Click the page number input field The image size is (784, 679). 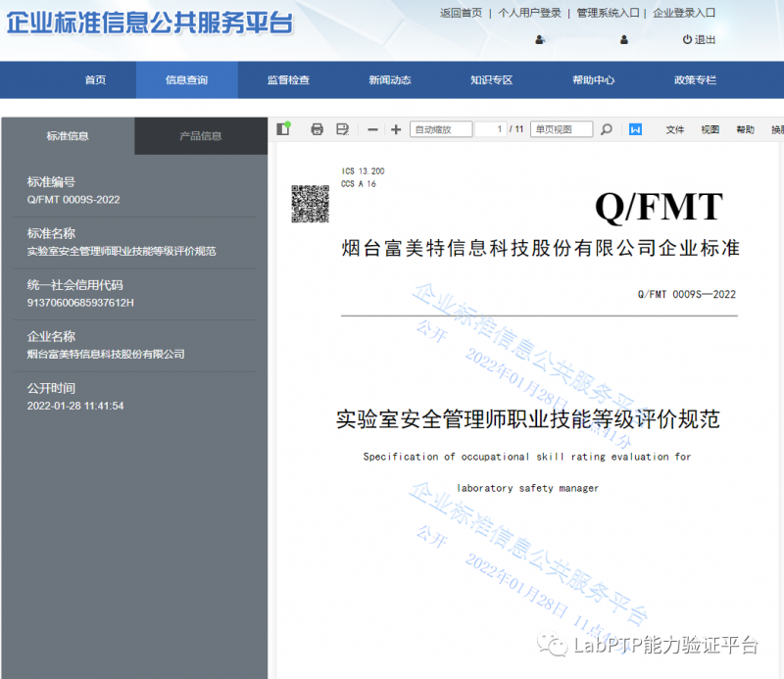[x=491, y=129]
